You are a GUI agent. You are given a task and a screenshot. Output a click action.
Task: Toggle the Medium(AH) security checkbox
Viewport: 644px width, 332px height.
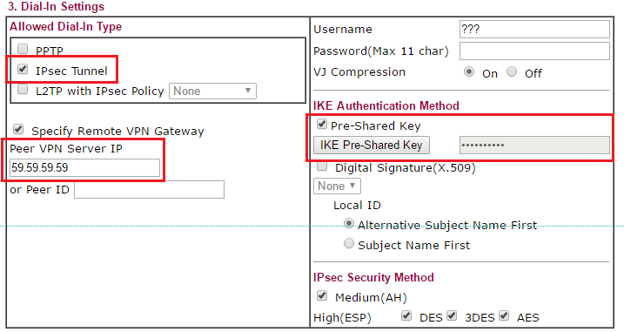[x=322, y=295]
